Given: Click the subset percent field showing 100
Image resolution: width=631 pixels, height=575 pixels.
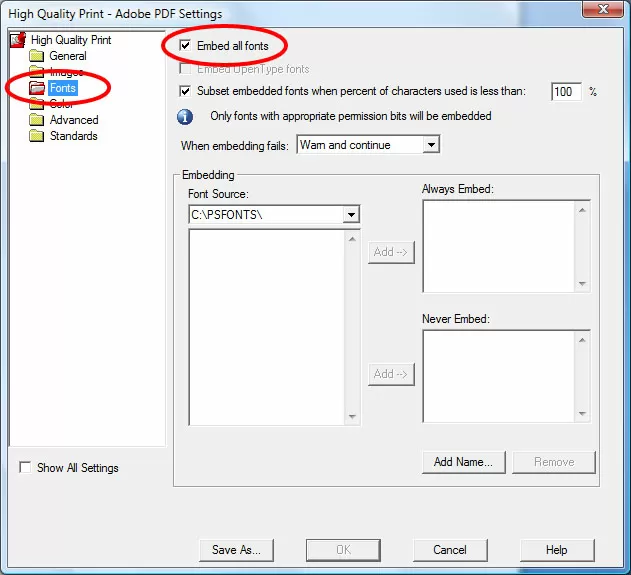Looking at the screenshot, I should tap(566, 92).
